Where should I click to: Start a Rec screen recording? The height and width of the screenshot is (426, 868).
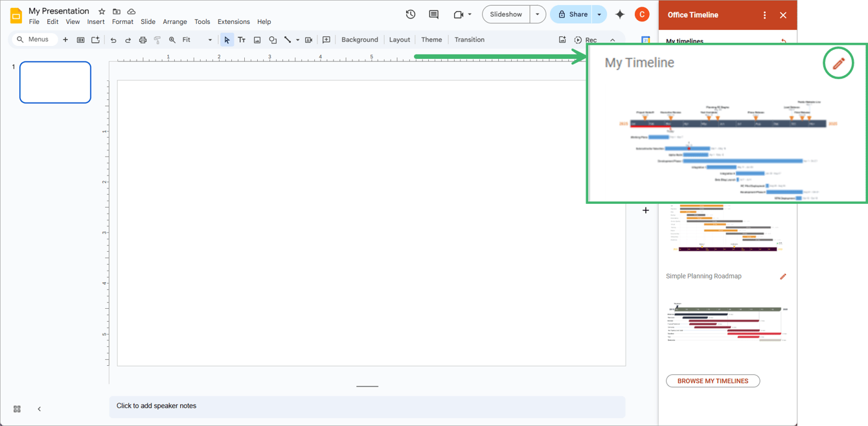[585, 39]
